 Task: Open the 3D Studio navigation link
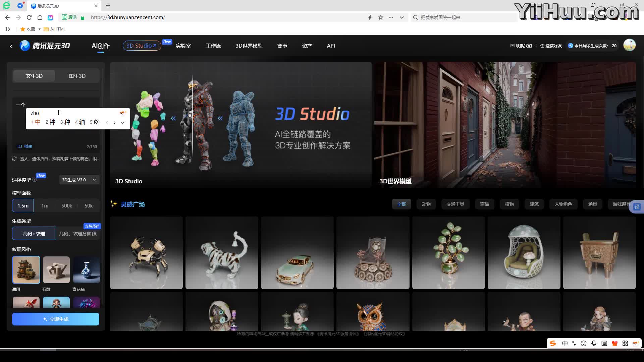coord(141,46)
